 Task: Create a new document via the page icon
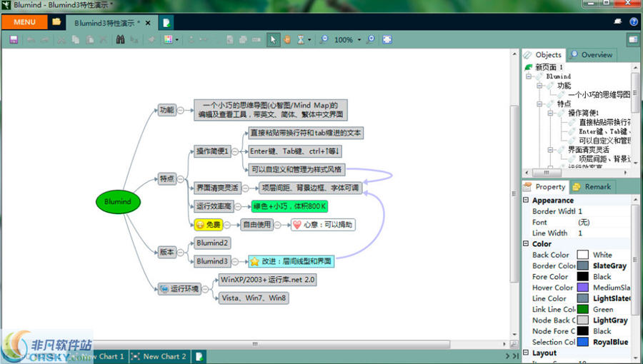166,23
